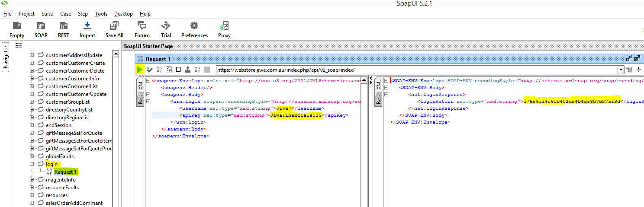Open the endpoint URL dropdown arrow
This screenshot has height=207, width=644.
[621, 70]
